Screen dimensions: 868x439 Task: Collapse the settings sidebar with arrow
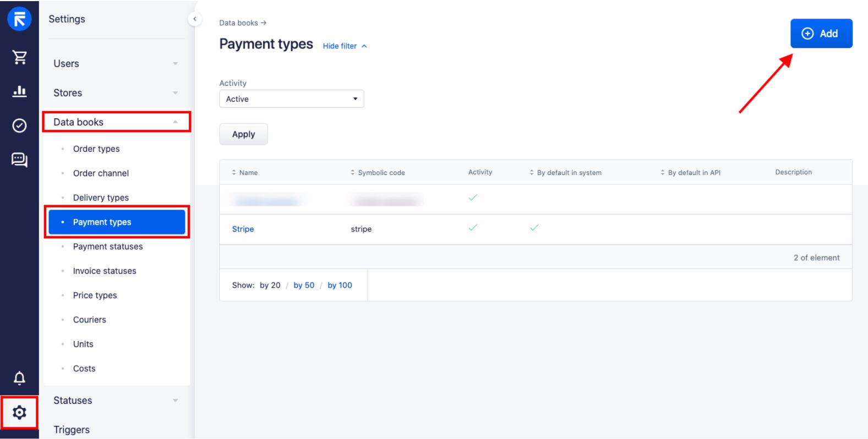[194, 19]
